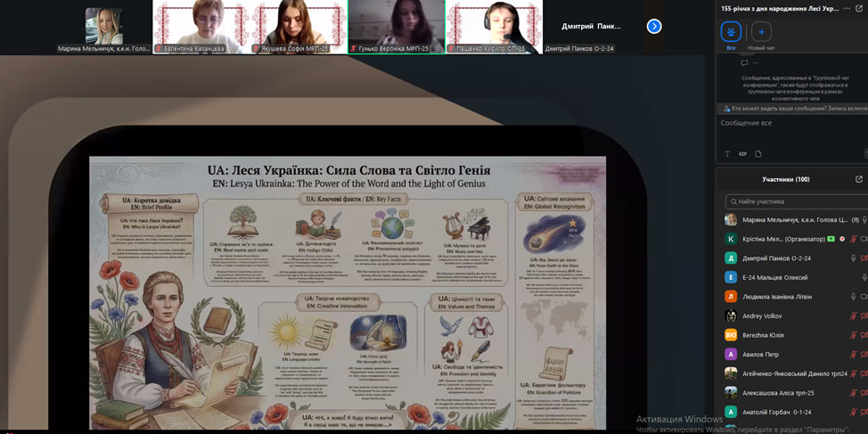Show next participant videos with the arrow
The height and width of the screenshot is (434, 868).
pyautogui.click(x=654, y=26)
